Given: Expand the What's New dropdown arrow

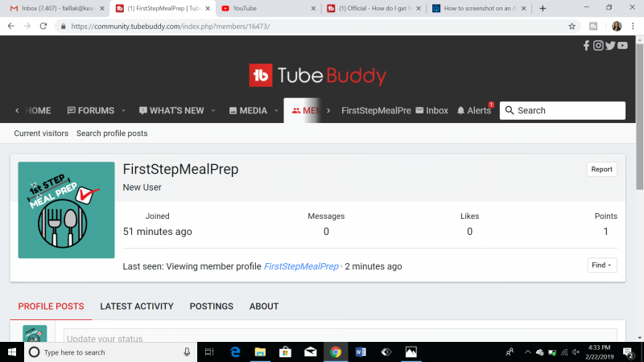Looking at the screenshot, I should [213, 111].
